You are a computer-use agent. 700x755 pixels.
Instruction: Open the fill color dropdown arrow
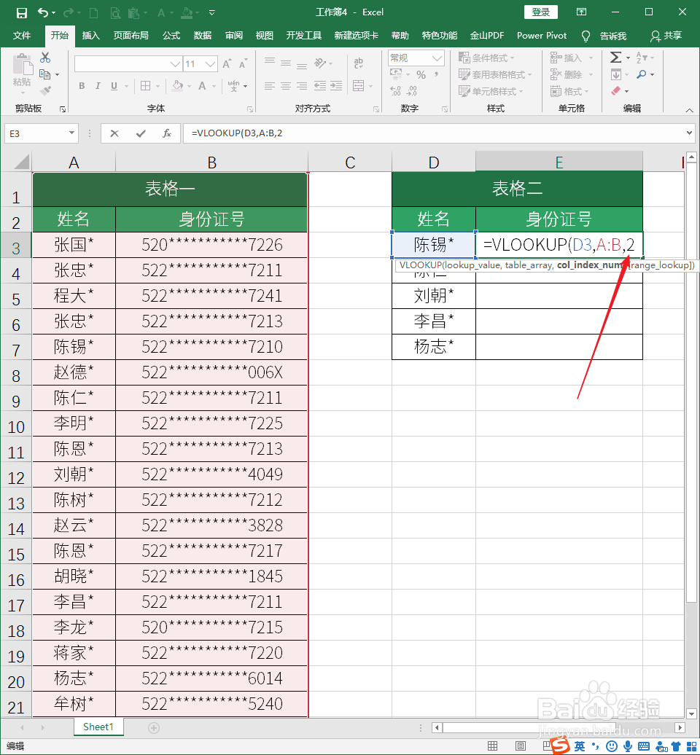click(188, 86)
